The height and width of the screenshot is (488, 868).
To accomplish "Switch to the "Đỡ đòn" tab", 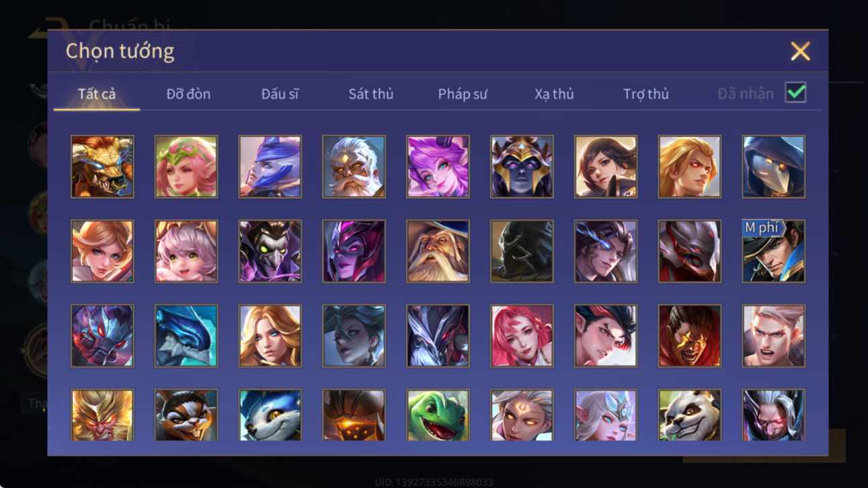I will (188, 94).
